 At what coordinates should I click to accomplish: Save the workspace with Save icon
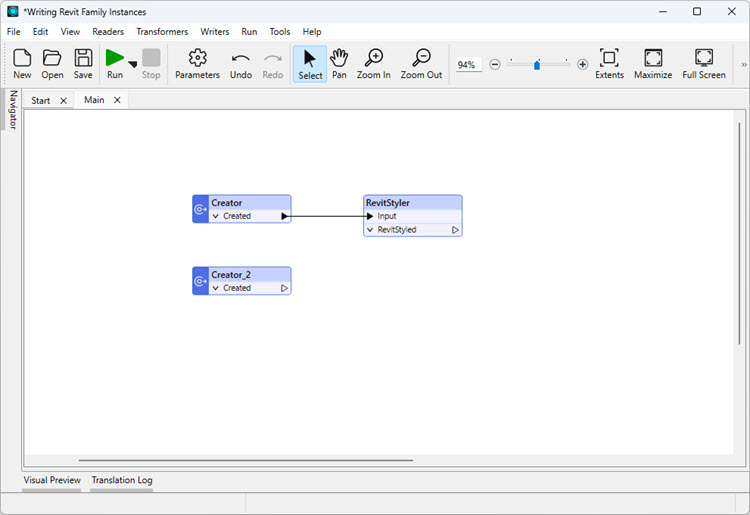click(x=83, y=58)
